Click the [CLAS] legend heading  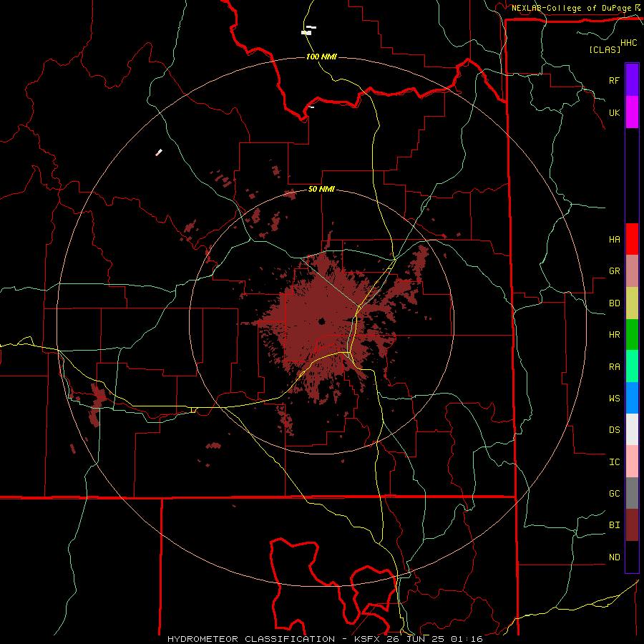(605, 49)
